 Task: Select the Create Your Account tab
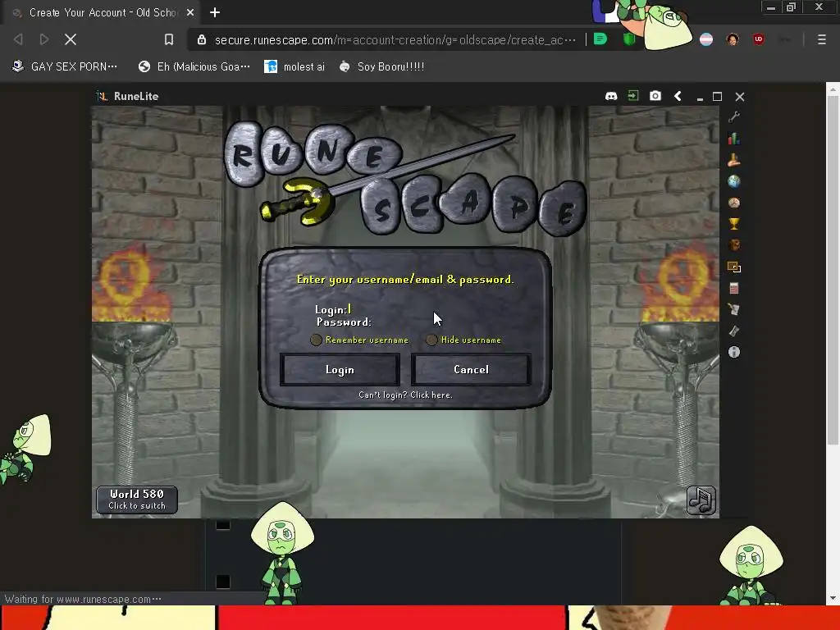coord(103,12)
